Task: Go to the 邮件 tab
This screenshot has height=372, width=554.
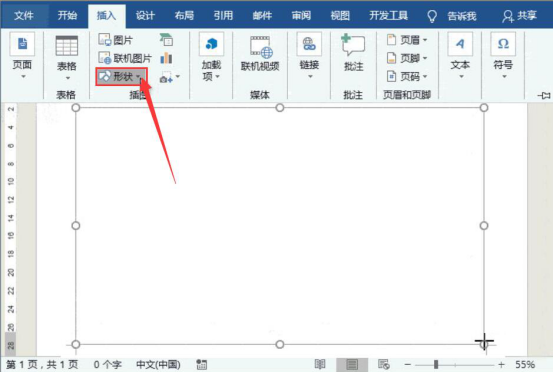Action: tap(262, 16)
